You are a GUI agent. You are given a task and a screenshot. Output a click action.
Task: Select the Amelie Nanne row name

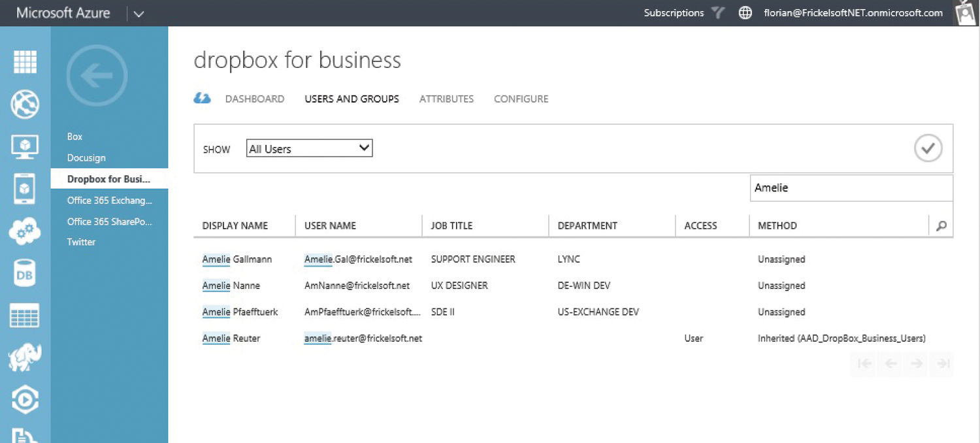(x=231, y=286)
